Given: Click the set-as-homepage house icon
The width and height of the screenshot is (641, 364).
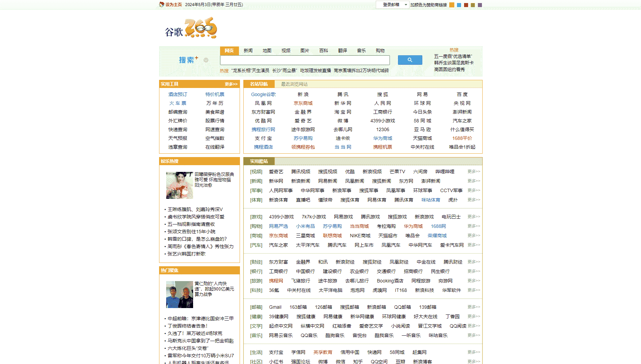Looking at the screenshot, I should click(162, 4).
